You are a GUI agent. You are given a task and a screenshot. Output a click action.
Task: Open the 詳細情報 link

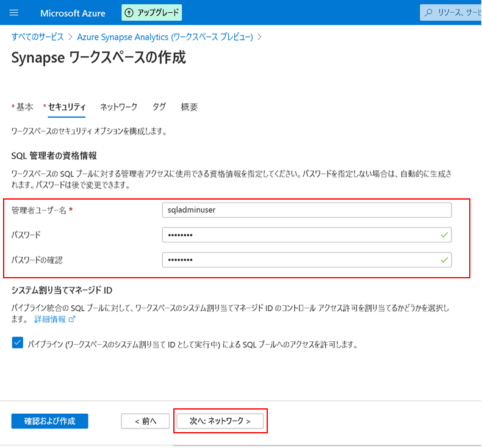coord(51,319)
